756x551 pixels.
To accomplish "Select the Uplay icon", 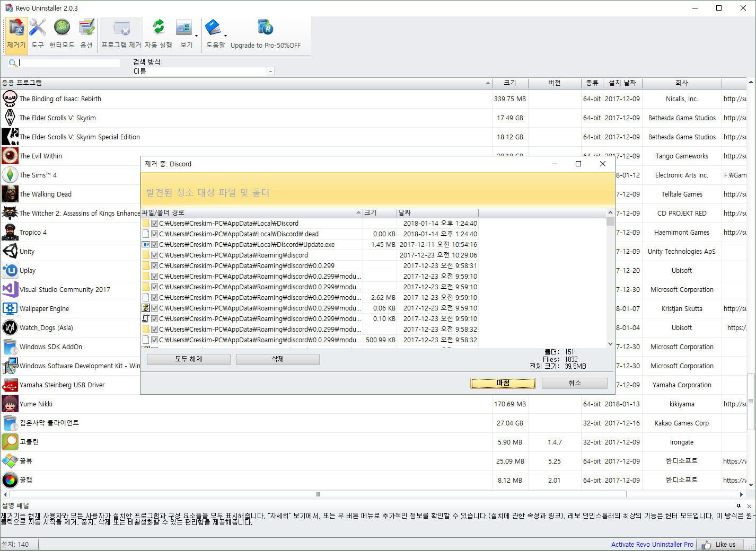I will [x=10, y=270].
